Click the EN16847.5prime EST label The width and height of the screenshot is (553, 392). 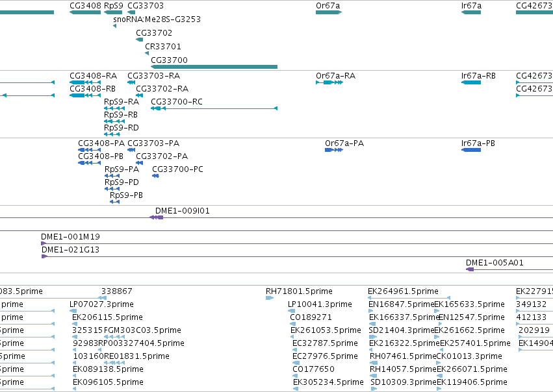402,304
